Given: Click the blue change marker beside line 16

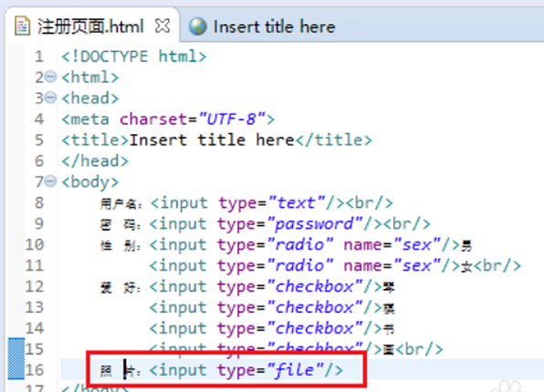Looking at the screenshot, I should [x=16, y=359].
